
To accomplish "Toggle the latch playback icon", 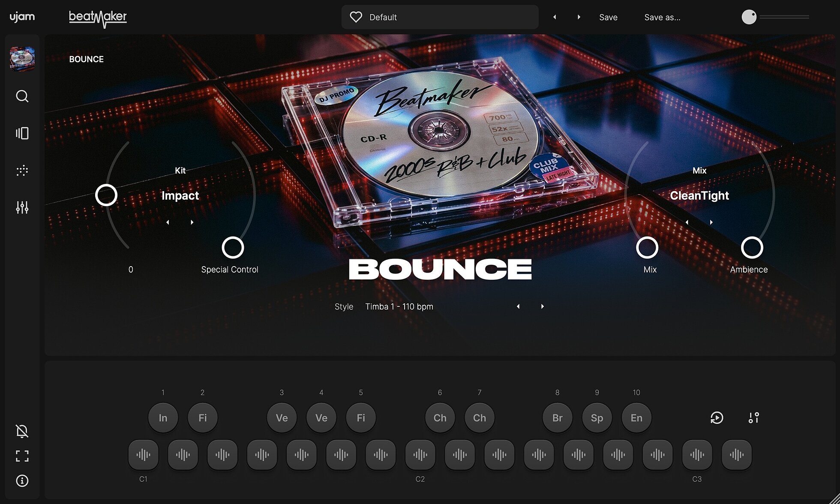I will click(717, 418).
